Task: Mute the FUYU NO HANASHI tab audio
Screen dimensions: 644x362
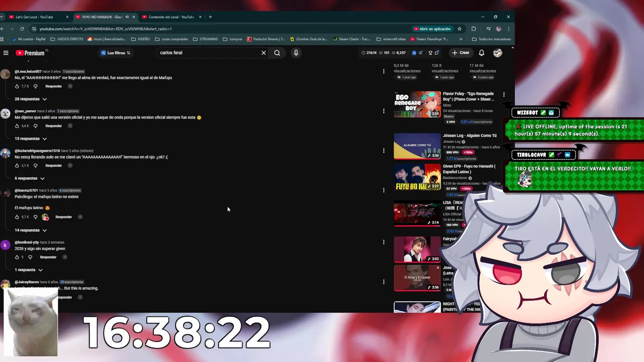Action: point(127,17)
